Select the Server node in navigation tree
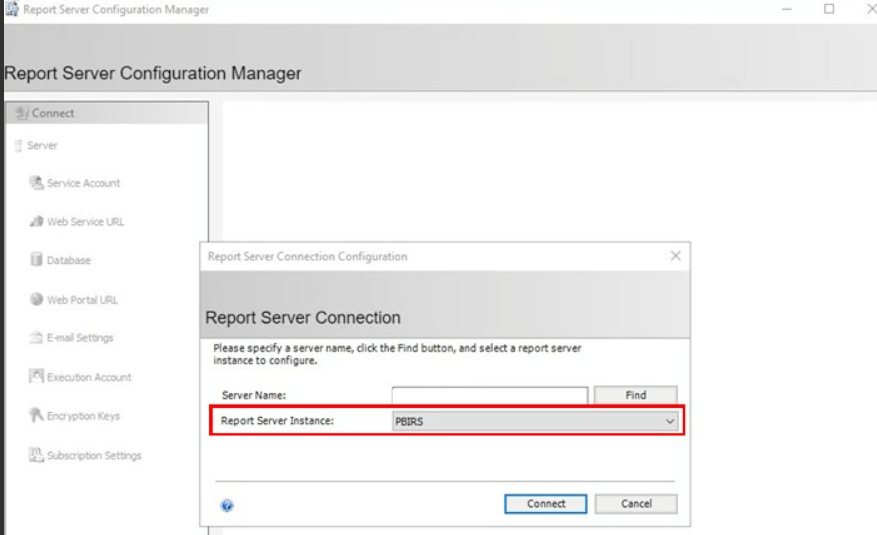 (x=42, y=146)
